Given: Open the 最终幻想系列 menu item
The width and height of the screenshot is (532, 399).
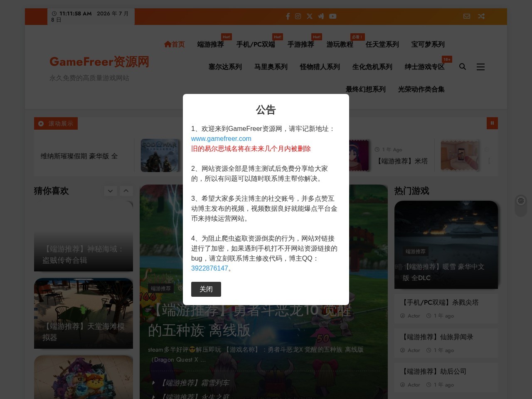Looking at the screenshot, I should pyautogui.click(x=366, y=89).
